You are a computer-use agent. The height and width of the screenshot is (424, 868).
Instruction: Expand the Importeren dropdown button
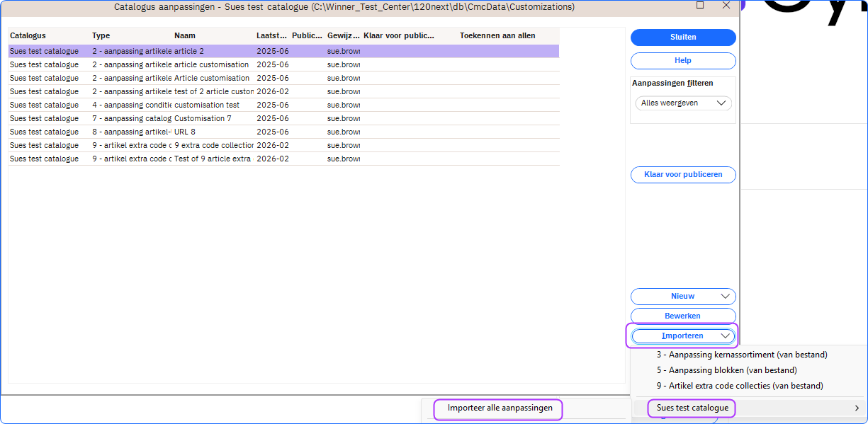(x=682, y=336)
